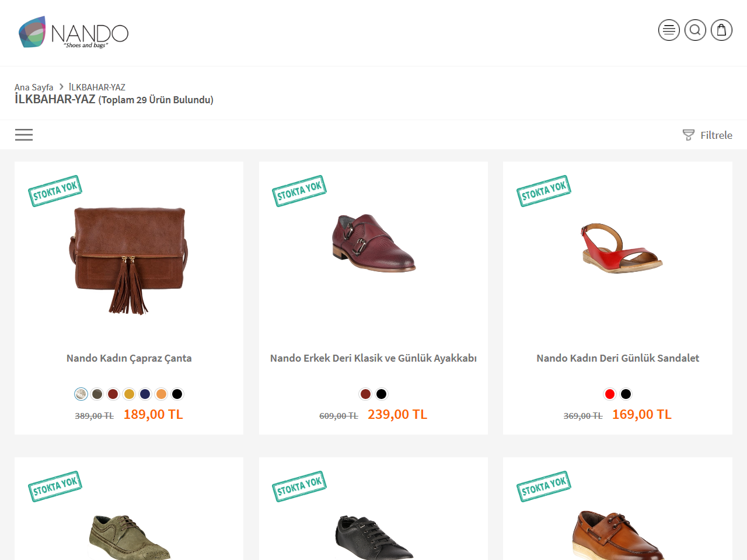Image resolution: width=747 pixels, height=560 pixels.
Task: Go to Ana Sayfa breadcrumb link
Action: point(34,87)
